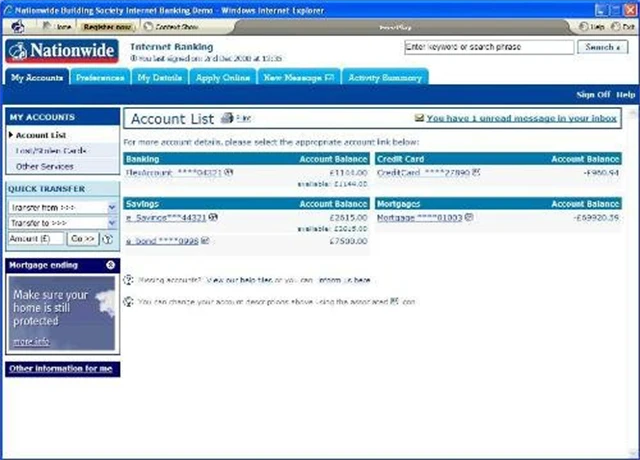Open Home in demo toolbar
Screen dimensions: 640x460
tap(57, 27)
